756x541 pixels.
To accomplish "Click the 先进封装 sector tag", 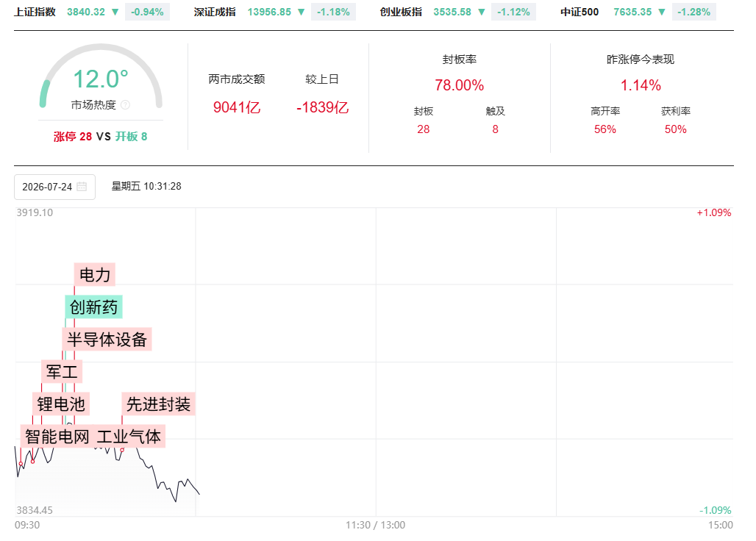I will [x=158, y=404].
